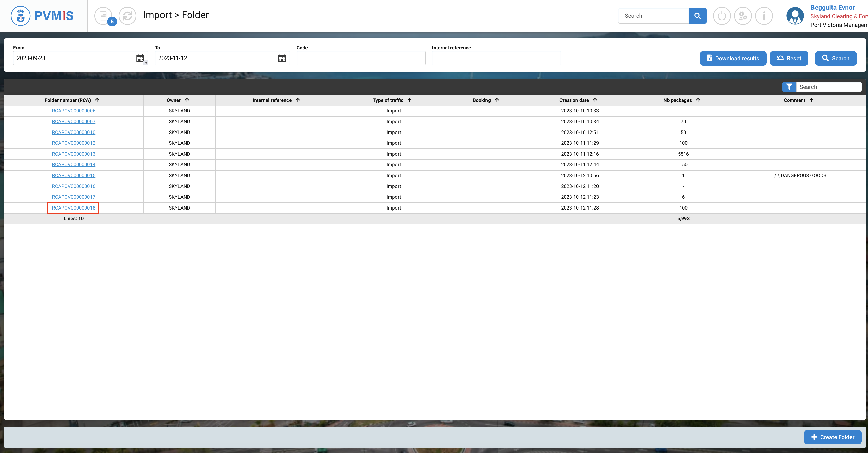Click the blue table filter funnel icon
Screen dimensions: 868x453
pos(789,87)
